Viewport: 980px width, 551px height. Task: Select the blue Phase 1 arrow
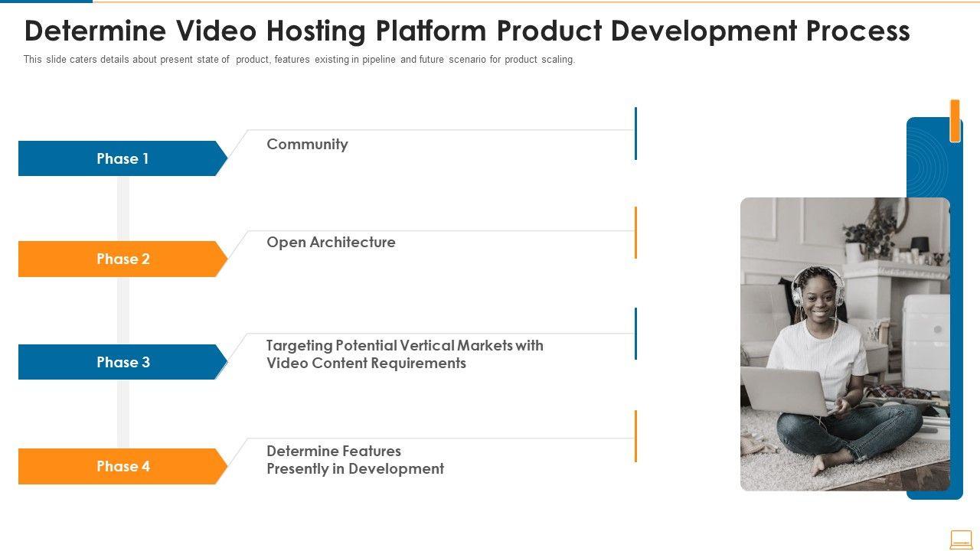coord(122,158)
